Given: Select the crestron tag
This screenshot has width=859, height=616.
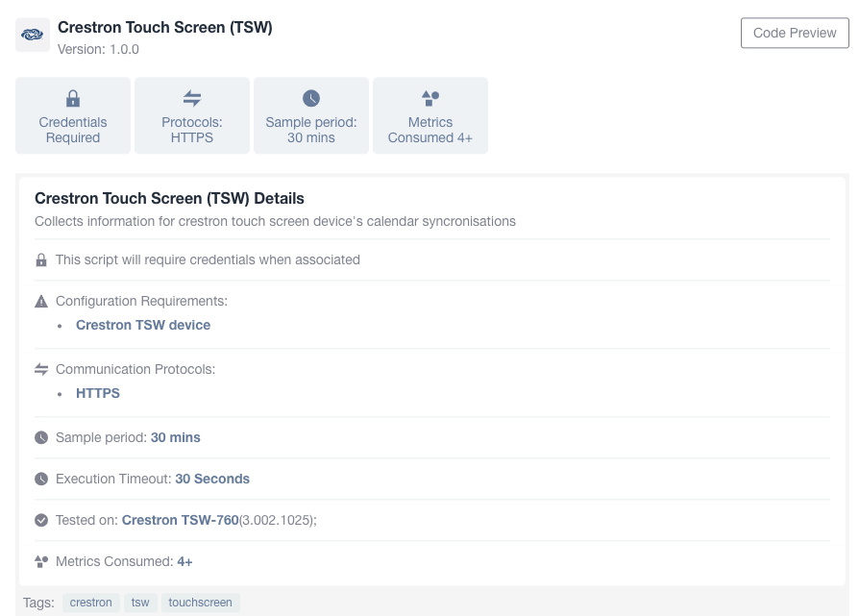Looking at the screenshot, I should point(91,603).
